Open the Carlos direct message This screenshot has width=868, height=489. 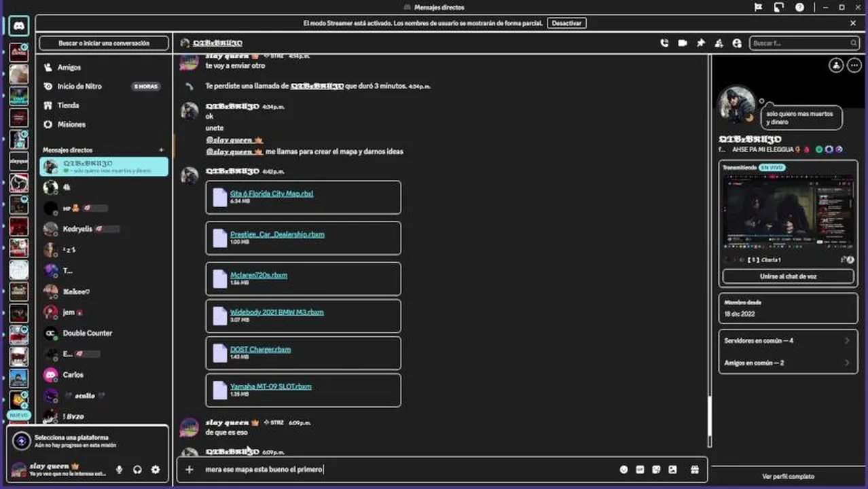(x=103, y=374)
